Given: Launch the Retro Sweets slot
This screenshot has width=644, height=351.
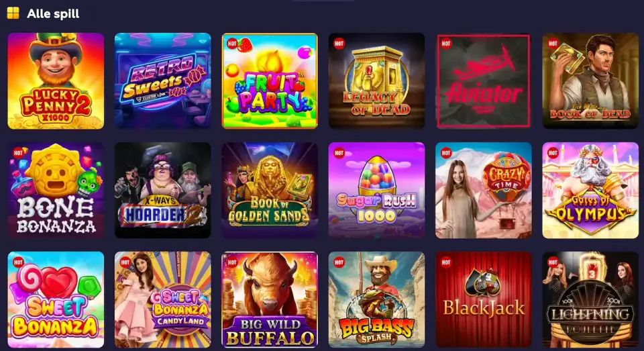Looking at the screenshot, I should (162, 81).
